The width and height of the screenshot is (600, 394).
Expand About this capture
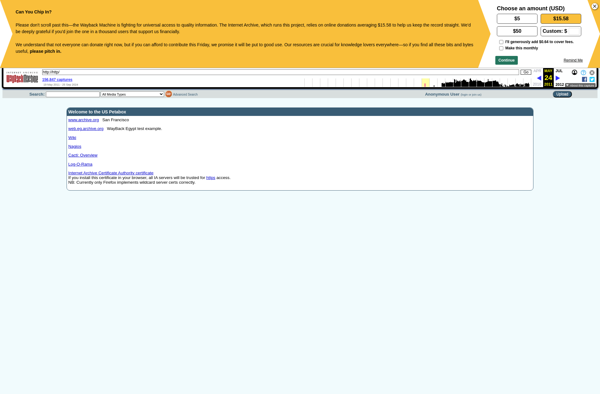(x=580, y=85)
